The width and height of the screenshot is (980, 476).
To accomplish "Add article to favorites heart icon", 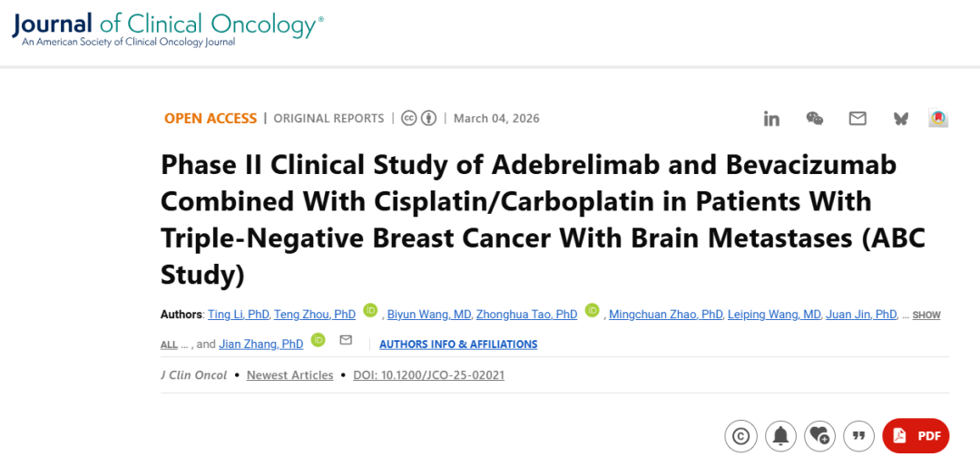I will click(x=819, y=436).
